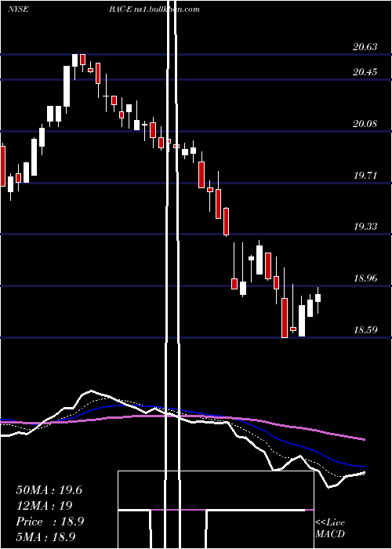Click the 19.71 price level label
This screenshot has height=549, width=392.
pos(365,175)
